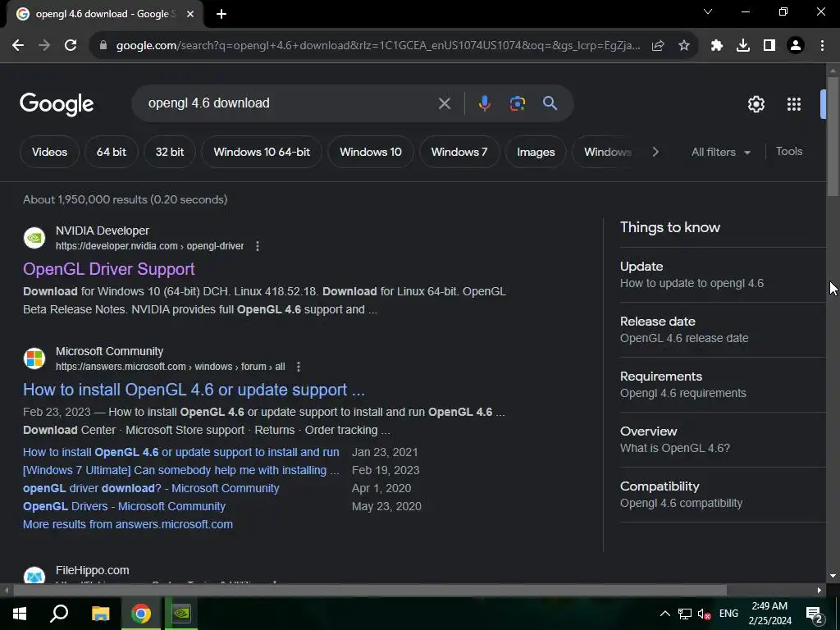Open How to install OpenGL 4.6 result

194,390
